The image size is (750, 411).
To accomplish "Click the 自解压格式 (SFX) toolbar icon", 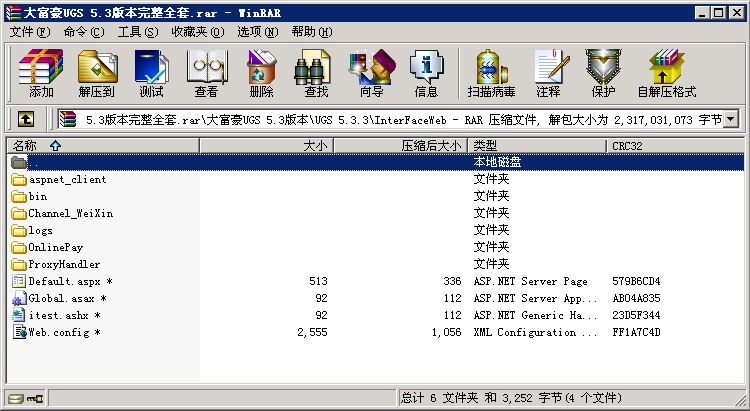I will coord(667,73).
